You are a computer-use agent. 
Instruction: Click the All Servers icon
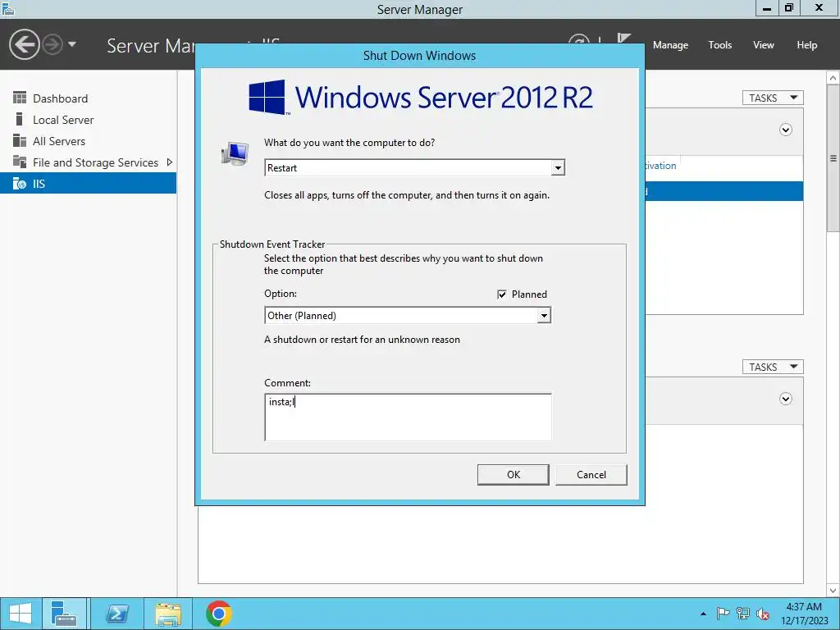(20, 140)
